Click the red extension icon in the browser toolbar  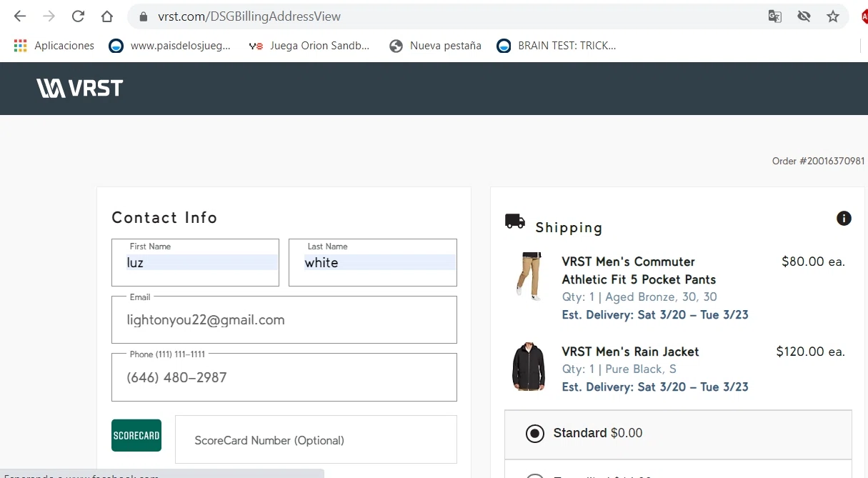pos(864,16)
